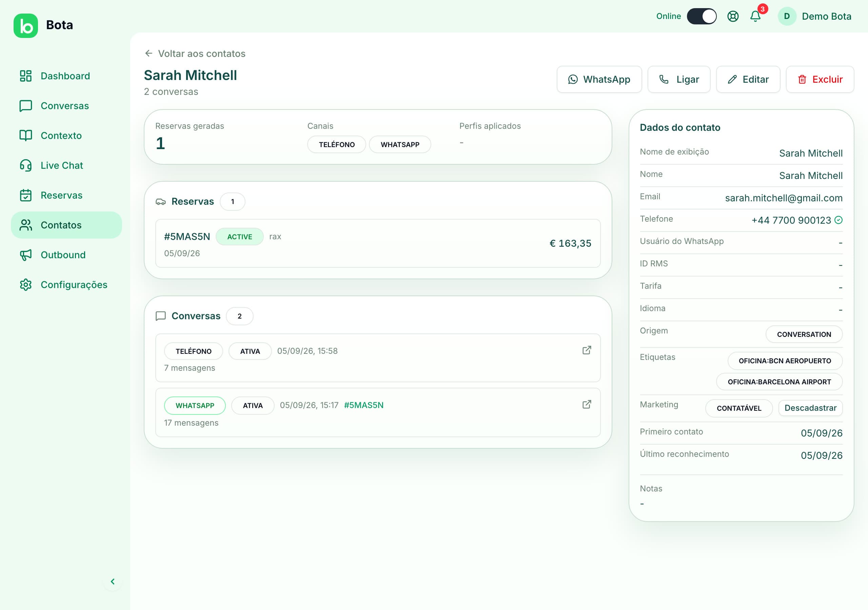The height and width of the screenshot is (610, 868).
Task: Navigate to Live Chat
Action: [x=66, y=165]
